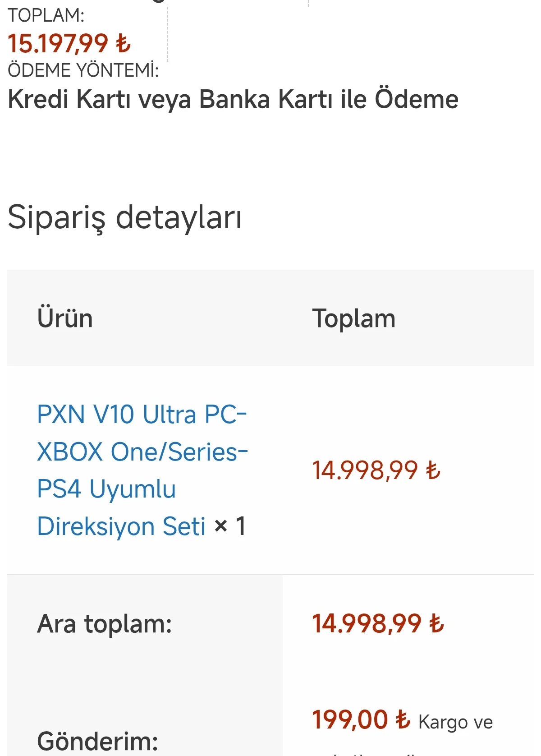Select the bold subtotal amount beside Ara toplam
The image size is (541, 756).
click(x=367, y=624)
